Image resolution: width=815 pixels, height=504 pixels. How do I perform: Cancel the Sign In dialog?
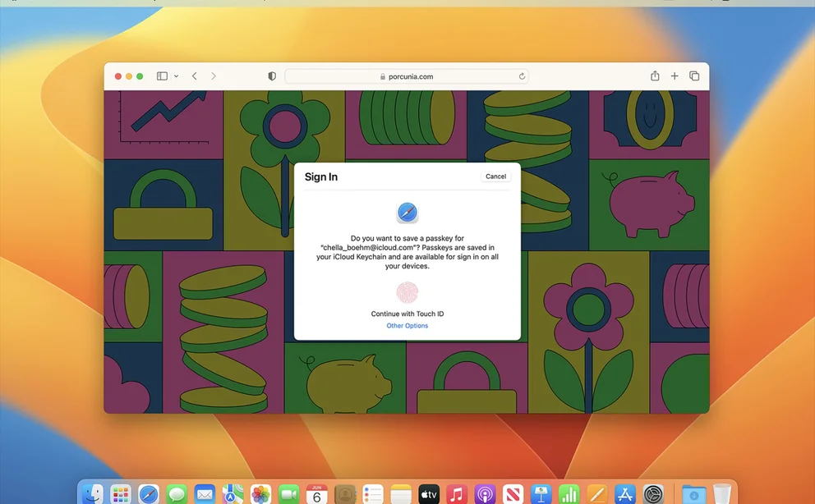[495, 176]
